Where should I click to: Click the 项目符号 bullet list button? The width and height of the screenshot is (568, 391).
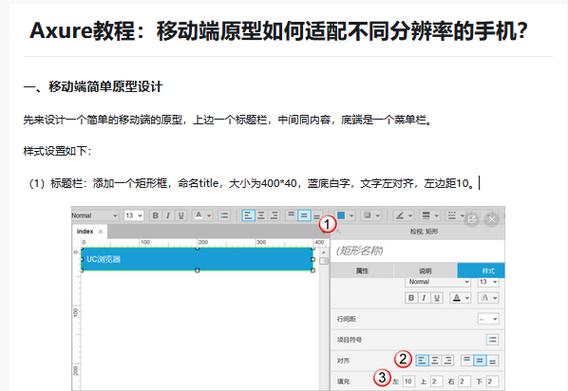click(492, 340)
